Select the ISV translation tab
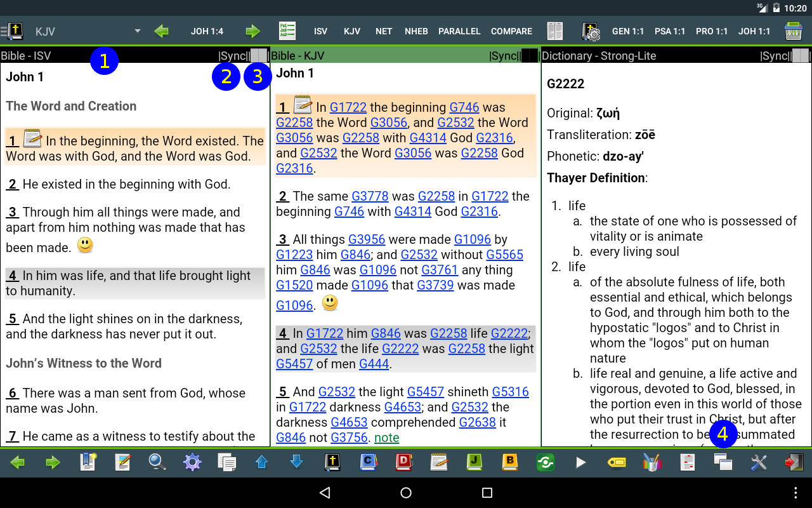 (x=320, y=31)
